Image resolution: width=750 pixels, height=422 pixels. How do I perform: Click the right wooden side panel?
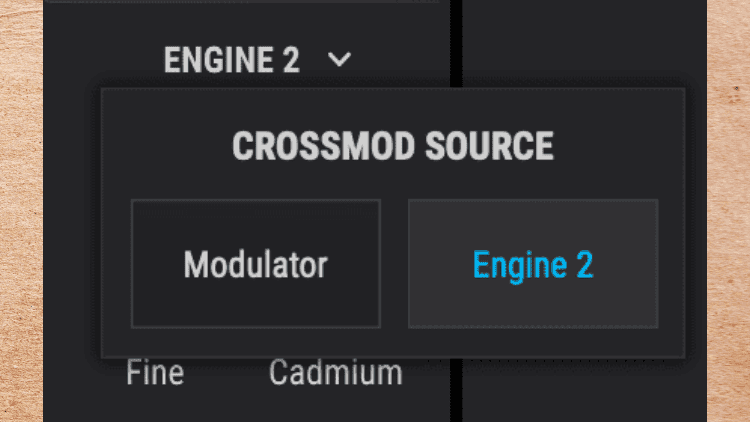[728, 211]
